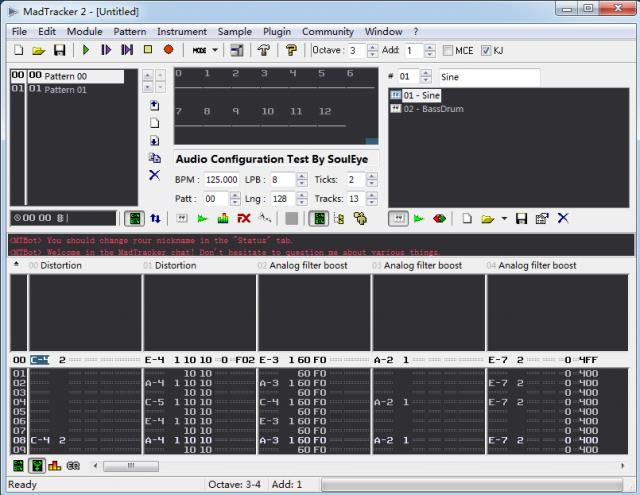
Task: Click the colored bar chart mixer icon
Action: point(223,218)
